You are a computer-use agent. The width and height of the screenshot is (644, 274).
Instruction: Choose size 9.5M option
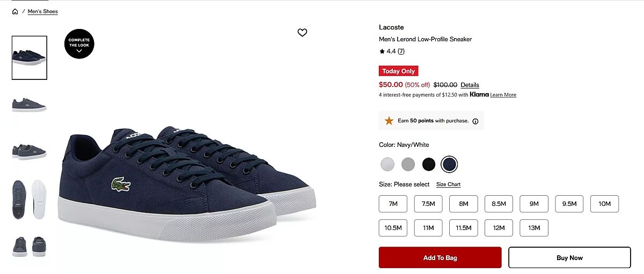[569, 204]
